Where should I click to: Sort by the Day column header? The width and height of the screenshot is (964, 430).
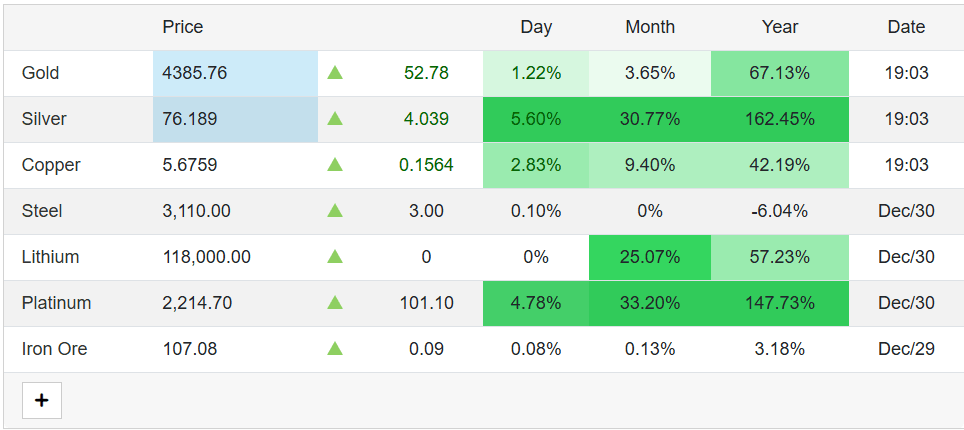[536, 27]
